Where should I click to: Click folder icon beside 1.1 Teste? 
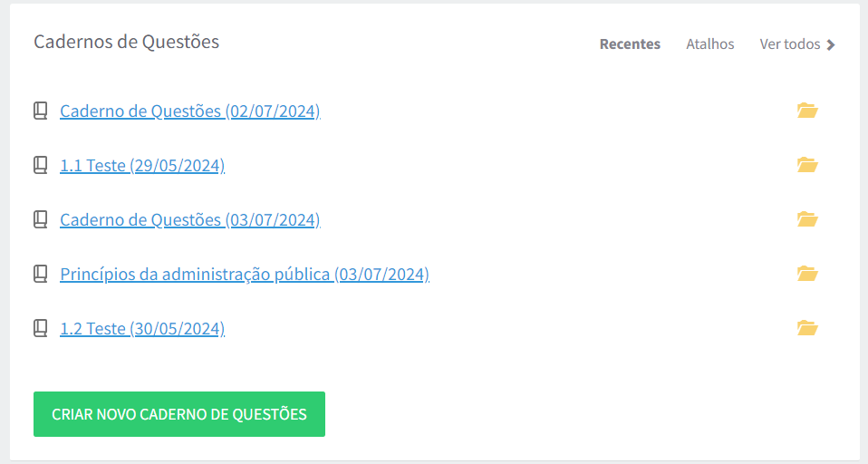coord(807,165)
